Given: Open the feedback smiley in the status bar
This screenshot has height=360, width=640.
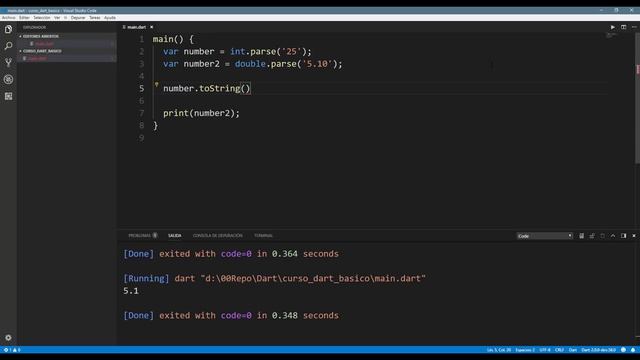Looking at the screenshot, I should tap(623, 350).
